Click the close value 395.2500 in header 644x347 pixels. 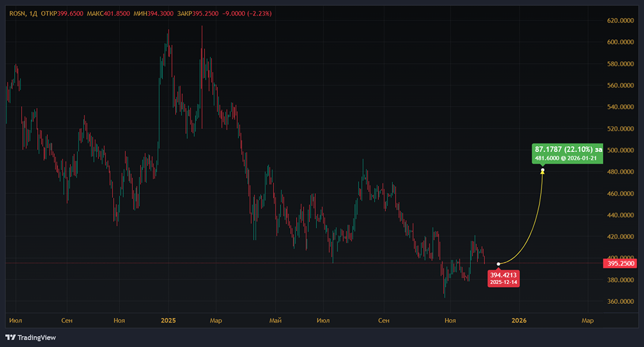point(205,14)
